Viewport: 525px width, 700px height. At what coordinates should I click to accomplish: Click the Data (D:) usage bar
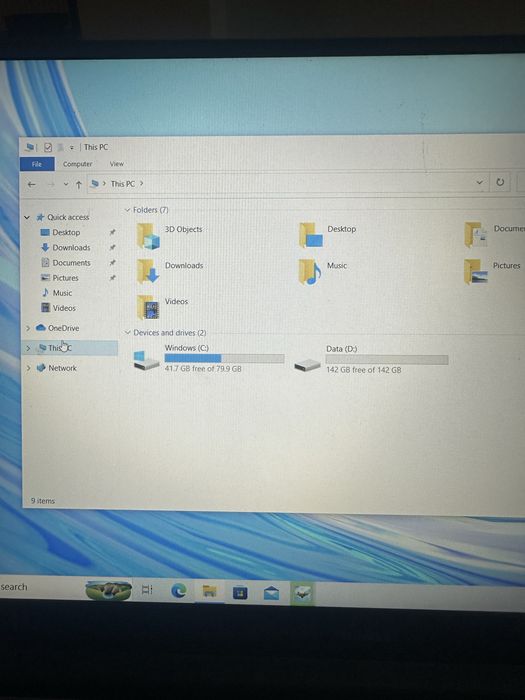387,360
